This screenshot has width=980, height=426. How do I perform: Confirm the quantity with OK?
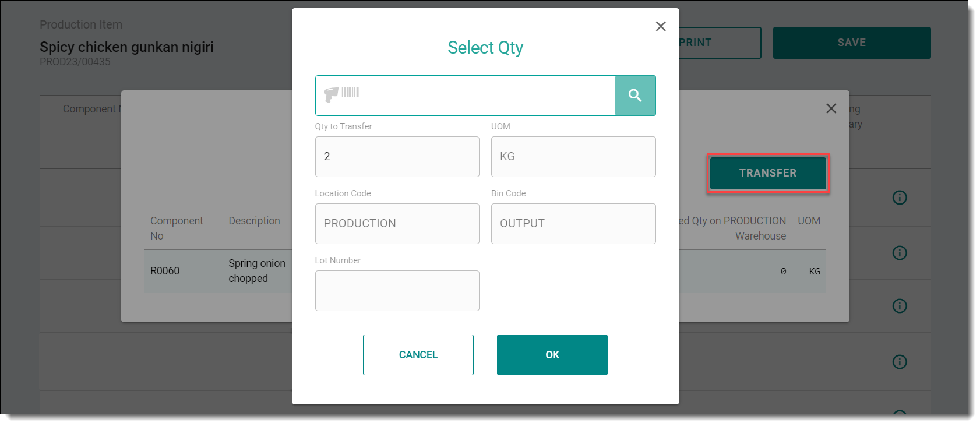552,355
